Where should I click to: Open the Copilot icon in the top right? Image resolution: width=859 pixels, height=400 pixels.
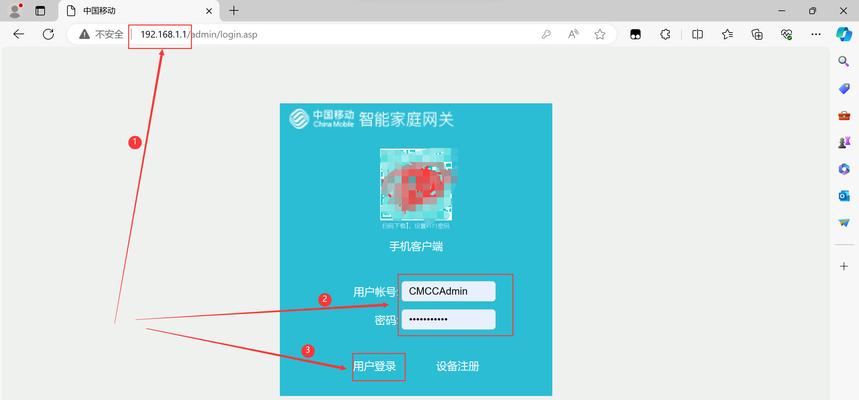coord(844,34)
